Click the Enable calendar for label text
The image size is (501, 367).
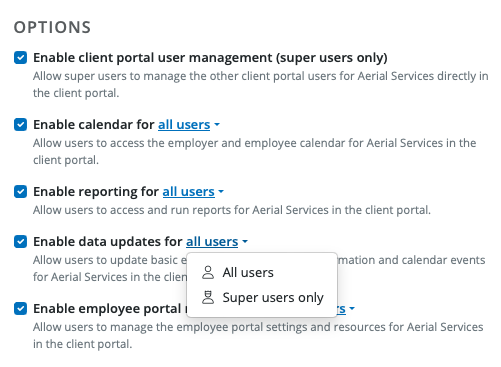pos(94,125)
